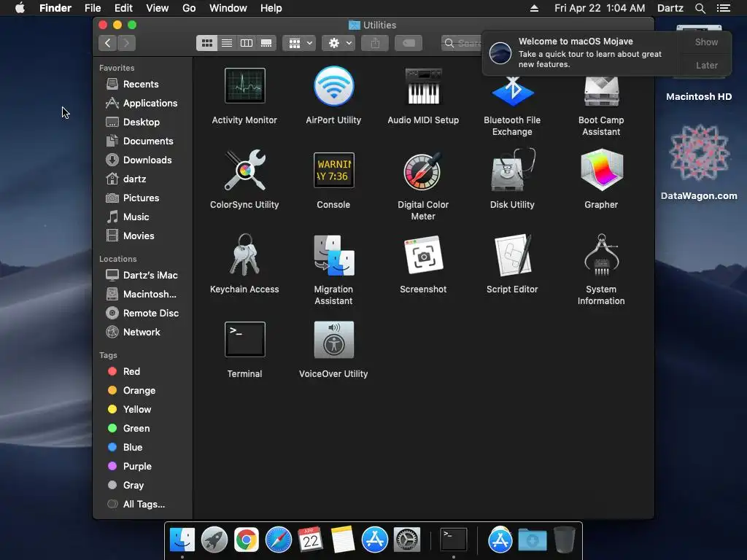Click the Edit Tags toolbar button

tap(409, 43)
